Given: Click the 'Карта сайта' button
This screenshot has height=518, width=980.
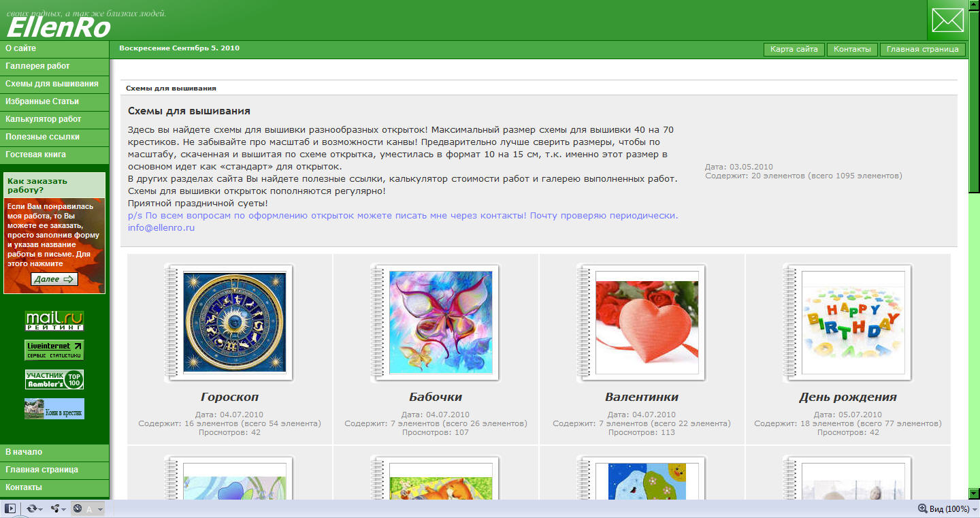Looking at the screenshot, I should 794,49.
